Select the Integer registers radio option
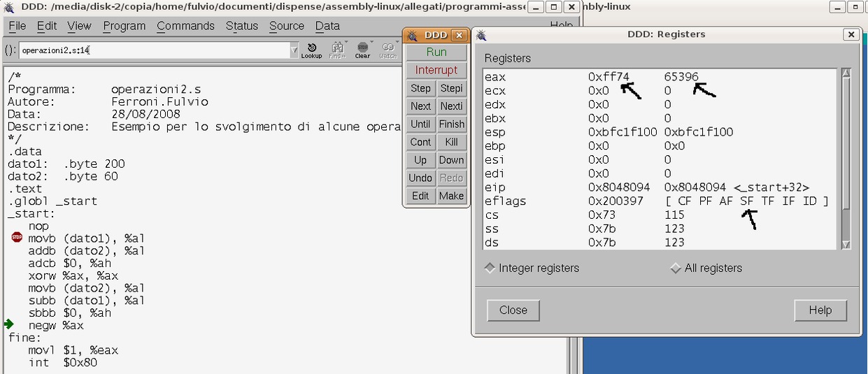This screenshot has width=868, height=374. [490, 268]
